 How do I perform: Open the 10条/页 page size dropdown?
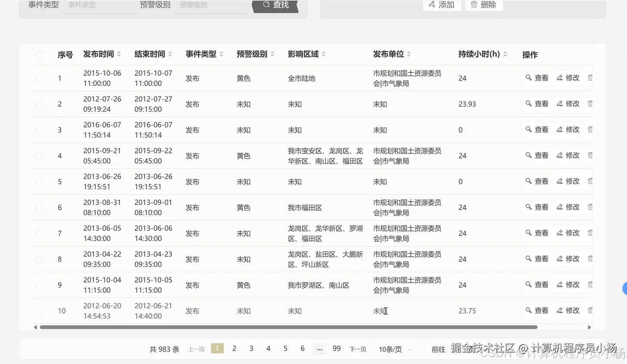[394, 350]
